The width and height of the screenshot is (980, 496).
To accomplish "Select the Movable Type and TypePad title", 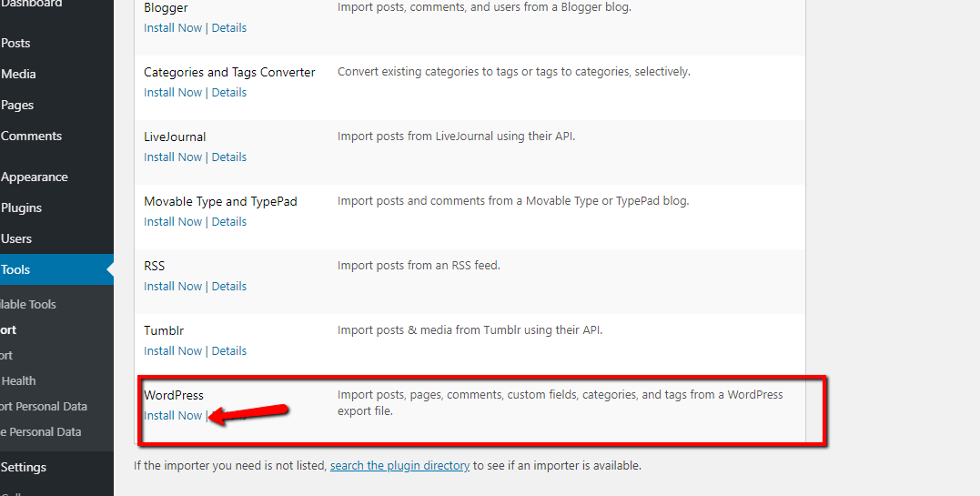I will [x=220, y=201].
